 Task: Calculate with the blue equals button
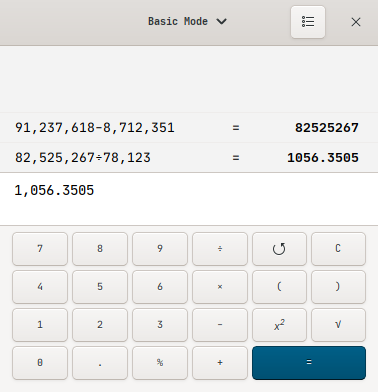point(309,363)
